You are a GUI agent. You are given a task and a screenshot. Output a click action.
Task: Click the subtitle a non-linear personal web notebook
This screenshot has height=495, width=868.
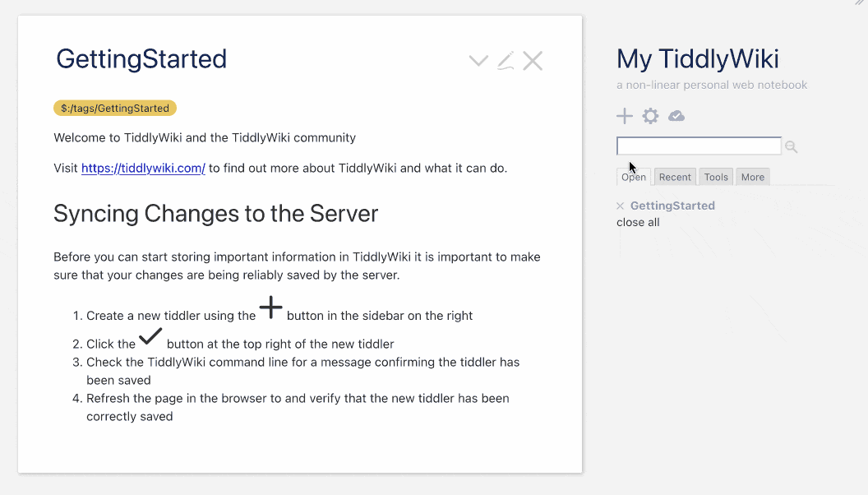[712, 85]
